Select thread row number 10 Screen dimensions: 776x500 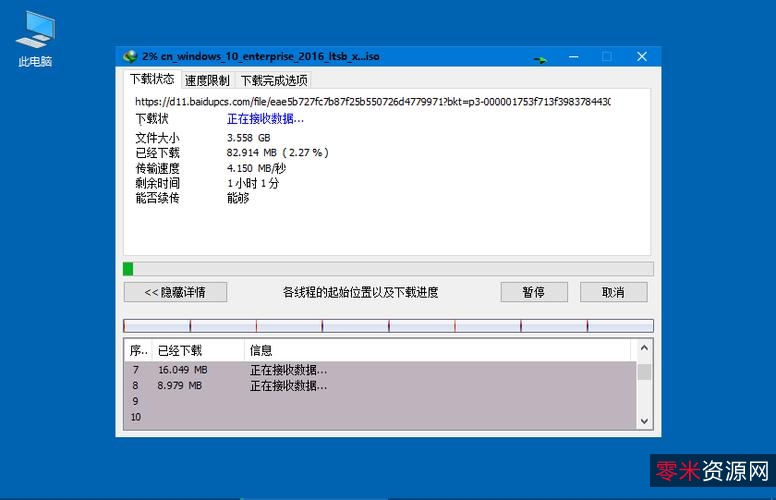(380, 417)
